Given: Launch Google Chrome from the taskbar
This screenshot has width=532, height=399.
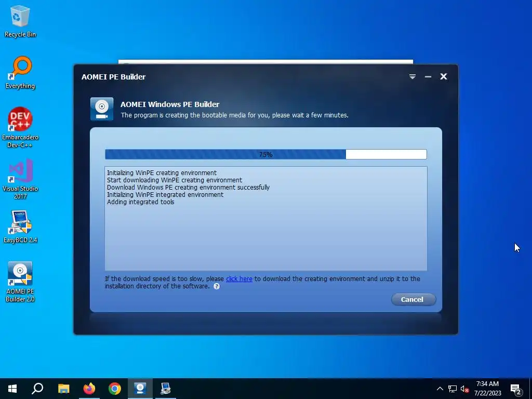Looking at the screenshot, I should [x=115, y=389].
